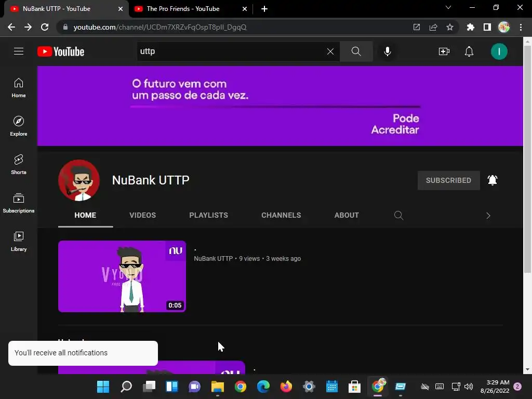Click the YouTube logo
The height and width of the screenshot is (399, 532).
61,51
